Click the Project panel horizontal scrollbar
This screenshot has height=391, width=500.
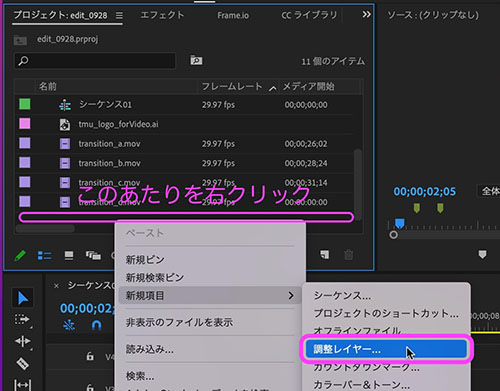pyautogui.click(x=45, y=228)
